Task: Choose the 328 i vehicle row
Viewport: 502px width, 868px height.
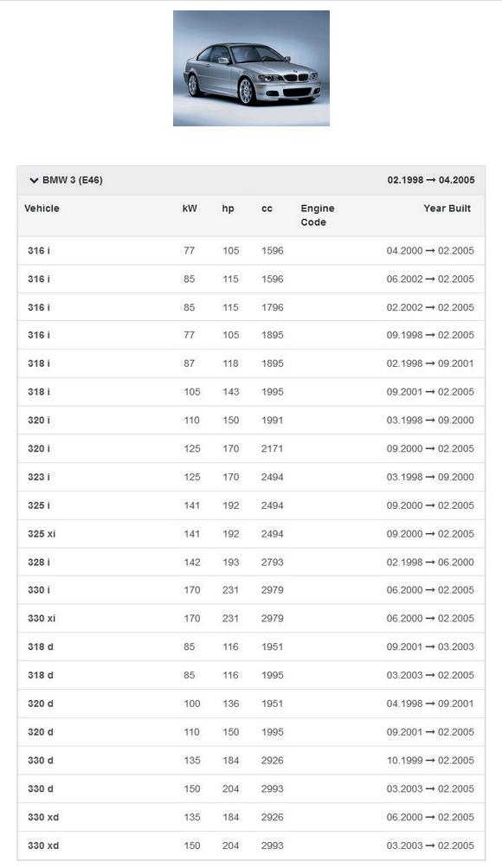Action: pos(251,563)
